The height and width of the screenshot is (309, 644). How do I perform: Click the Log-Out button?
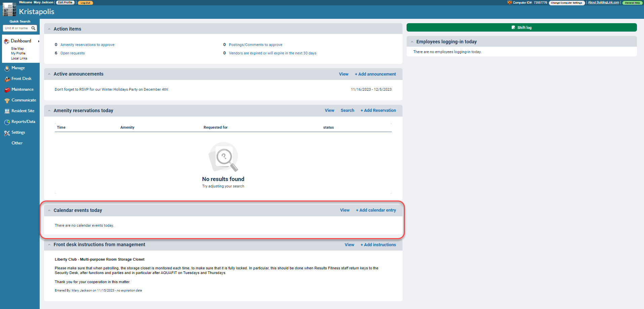(x=85, y=2)
